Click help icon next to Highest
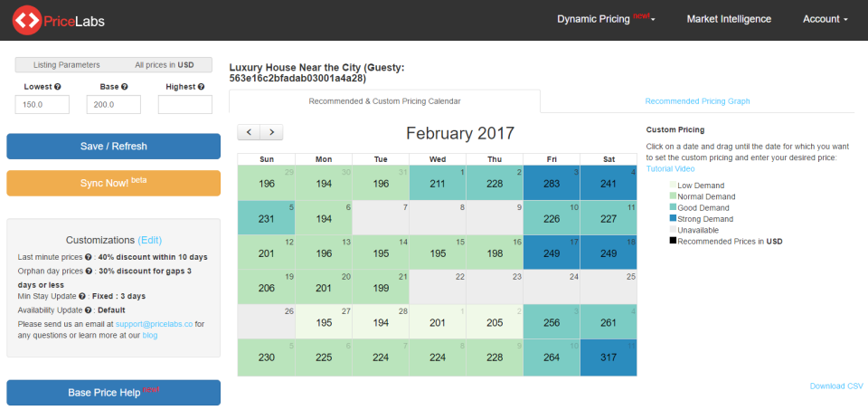Screen dimensions: 868x410 pos(199,87)
